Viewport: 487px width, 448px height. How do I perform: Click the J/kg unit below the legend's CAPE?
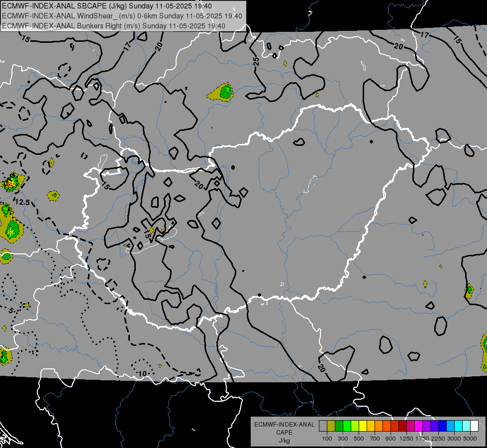(284, 441)
